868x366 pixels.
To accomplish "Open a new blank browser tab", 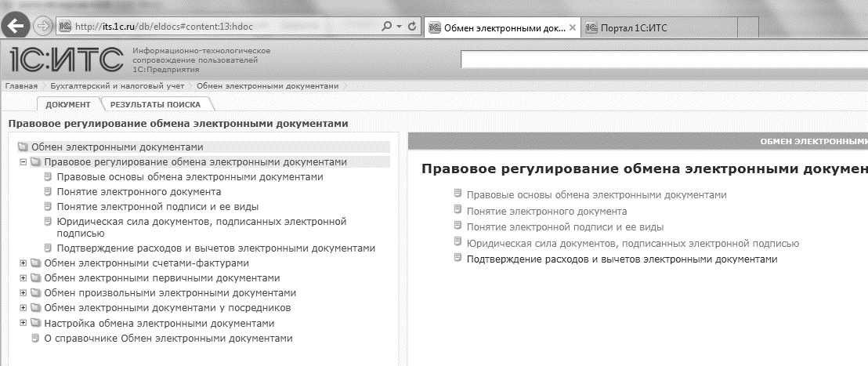I will coord(748,27).
